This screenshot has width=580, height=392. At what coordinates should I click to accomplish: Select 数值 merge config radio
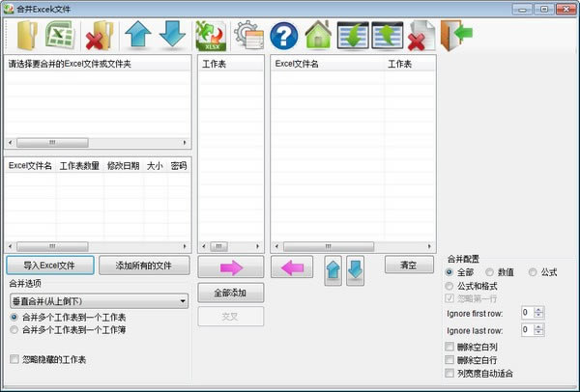tap(489, 272)
